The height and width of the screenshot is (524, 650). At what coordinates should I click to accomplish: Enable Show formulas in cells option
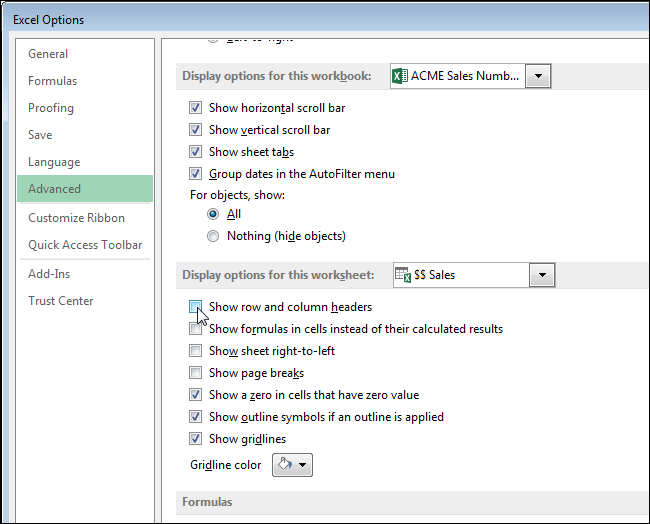[195, 329]
